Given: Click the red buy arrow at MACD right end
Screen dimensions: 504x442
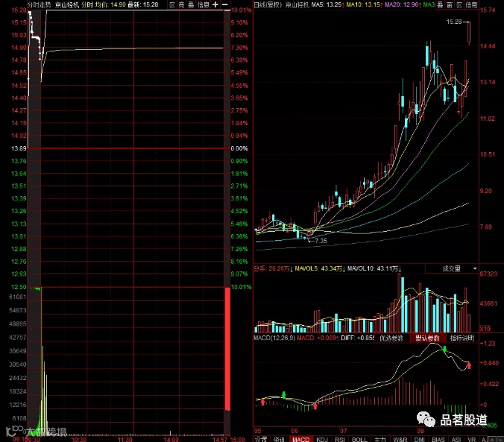Looking at the screenshot, I should coord(469,365).
